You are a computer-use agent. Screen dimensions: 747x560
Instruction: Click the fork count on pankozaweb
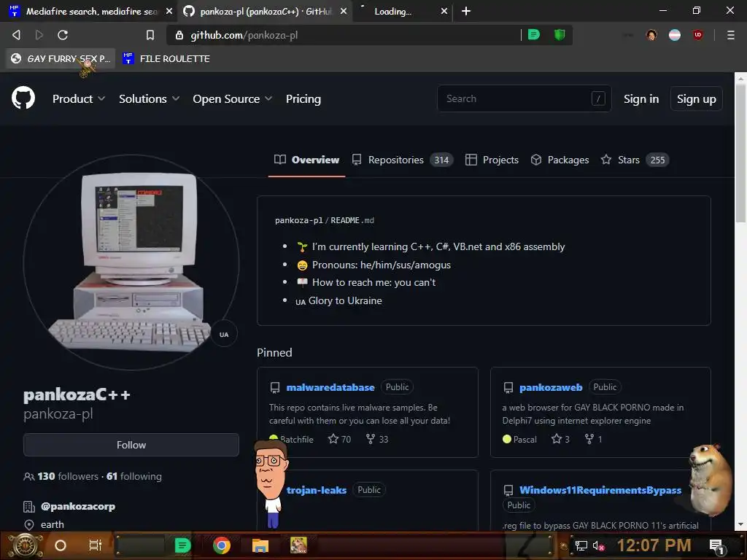coord(593,438)
